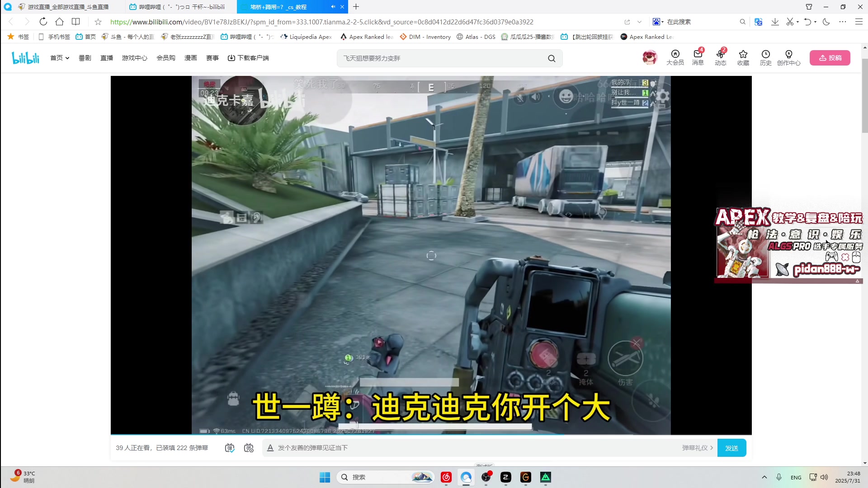The width and height of the screenshot is (868, 488).
Task: Open the user avatar profile
Action: tap(650, 57)
